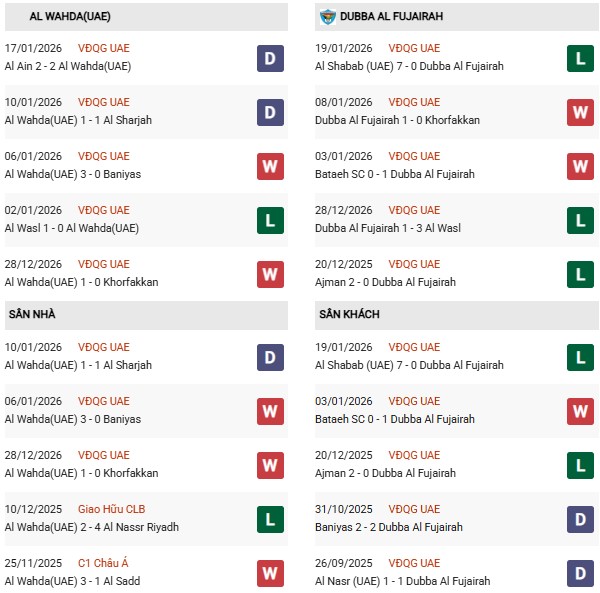Screen dimensions: 600x593
Task: Select the AL WAHDA(UAE) team header
Action: (65, 17)
